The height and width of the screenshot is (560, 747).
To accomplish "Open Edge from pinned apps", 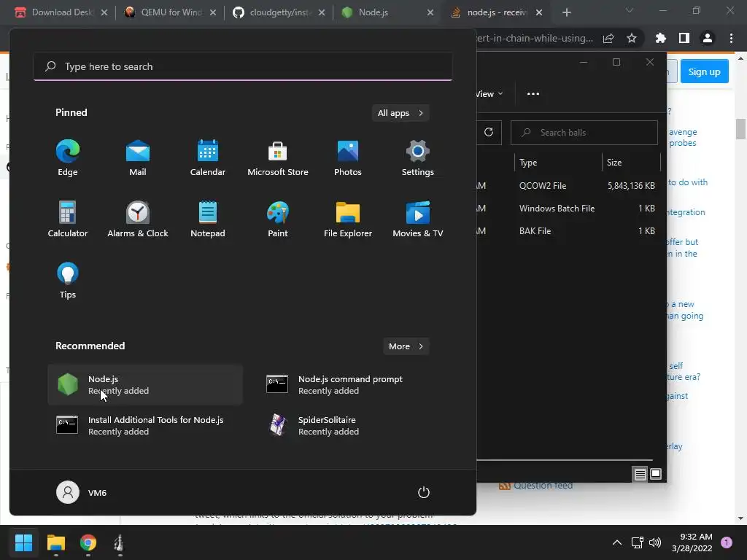I will pos(68,158).
